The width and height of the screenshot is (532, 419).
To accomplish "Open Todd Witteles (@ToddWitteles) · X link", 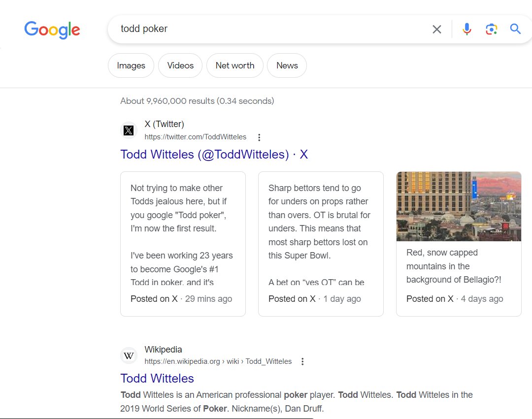I will click(x=214, y=155).
